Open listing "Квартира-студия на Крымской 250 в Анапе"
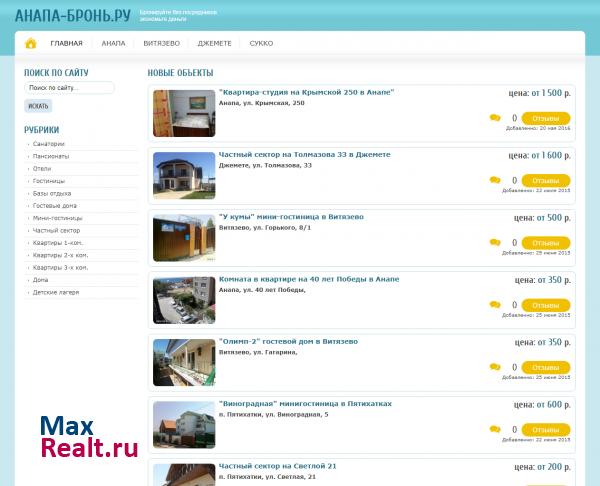 (307, 92)
